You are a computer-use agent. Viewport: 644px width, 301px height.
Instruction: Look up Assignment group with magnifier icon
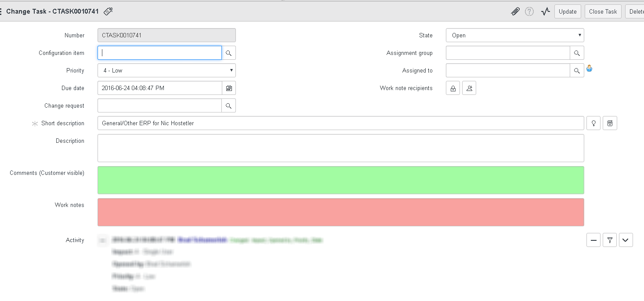[x=577, y=53]
